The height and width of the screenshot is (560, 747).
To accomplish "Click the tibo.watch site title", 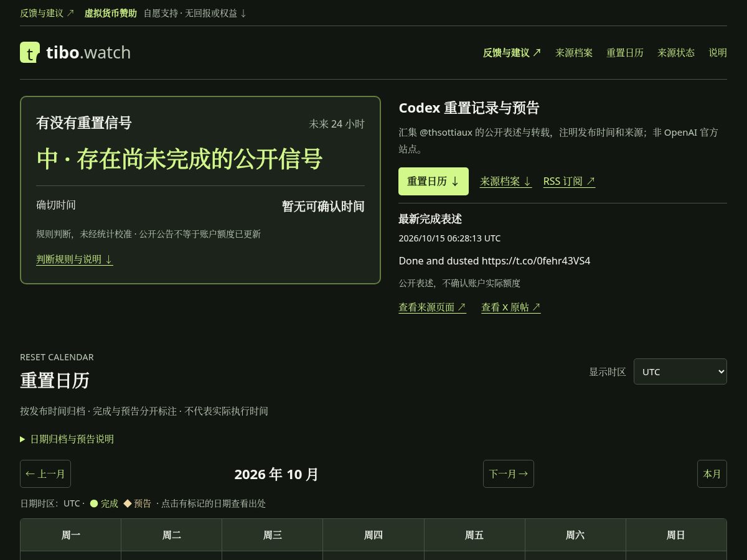I will [x=88, y=52].
